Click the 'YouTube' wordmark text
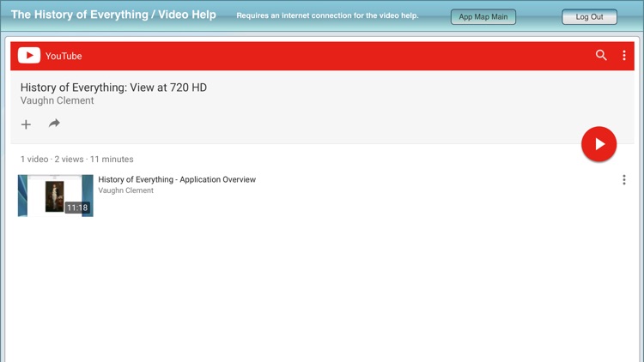This screenshot has height=362, width=644. [64, 56]
